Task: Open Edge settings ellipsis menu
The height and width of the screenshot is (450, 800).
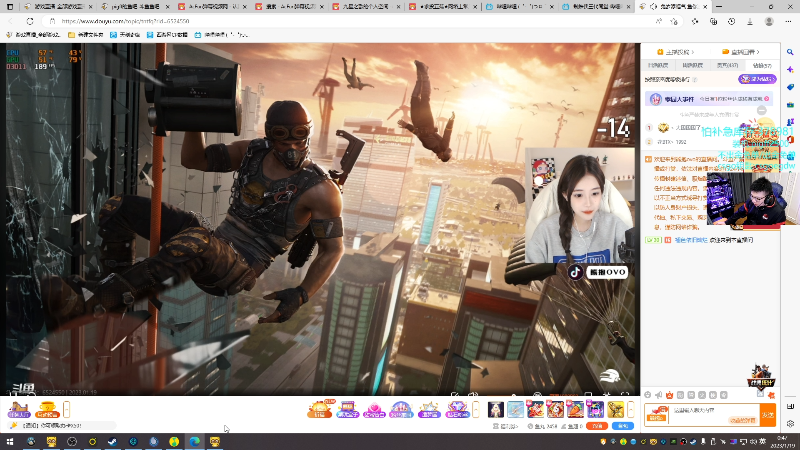Action: coord(788,21)
